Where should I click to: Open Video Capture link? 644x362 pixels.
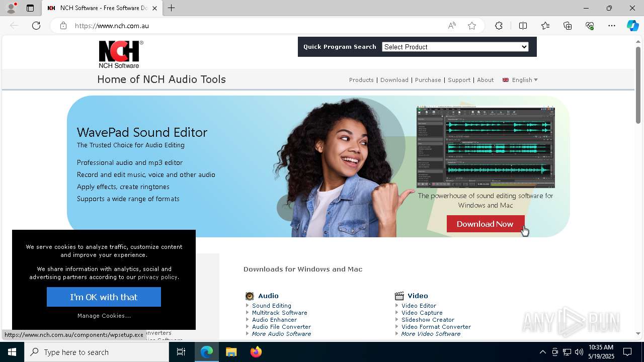tap(422, 313)
